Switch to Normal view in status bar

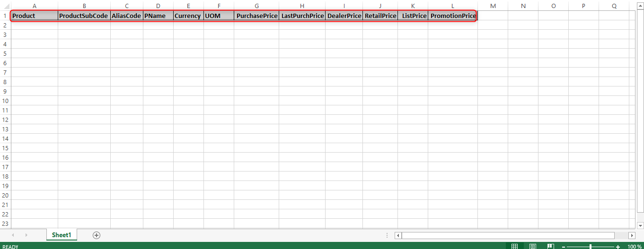click(x=514, y=247)
